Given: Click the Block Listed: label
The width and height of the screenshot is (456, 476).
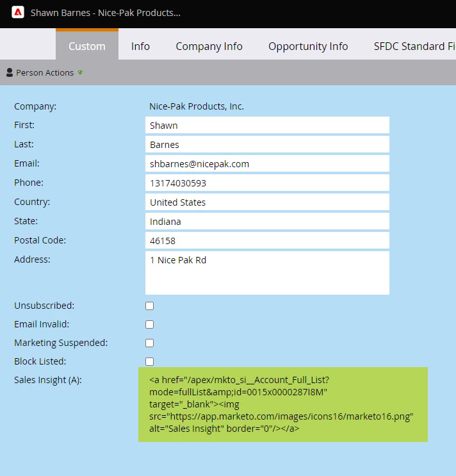Looking at the screenshot, I should [40, 361].
